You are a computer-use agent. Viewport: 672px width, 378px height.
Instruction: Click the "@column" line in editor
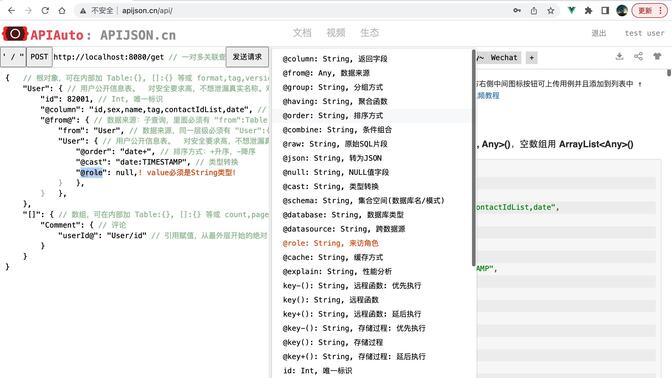click(153, 109)
